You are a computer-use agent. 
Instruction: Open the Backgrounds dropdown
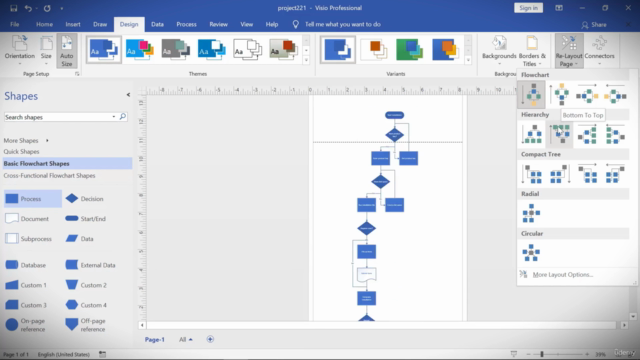click(499, 51)
